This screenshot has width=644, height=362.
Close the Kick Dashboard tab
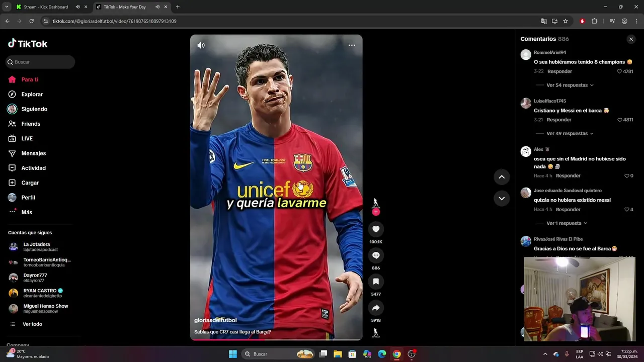coord(86,7)
